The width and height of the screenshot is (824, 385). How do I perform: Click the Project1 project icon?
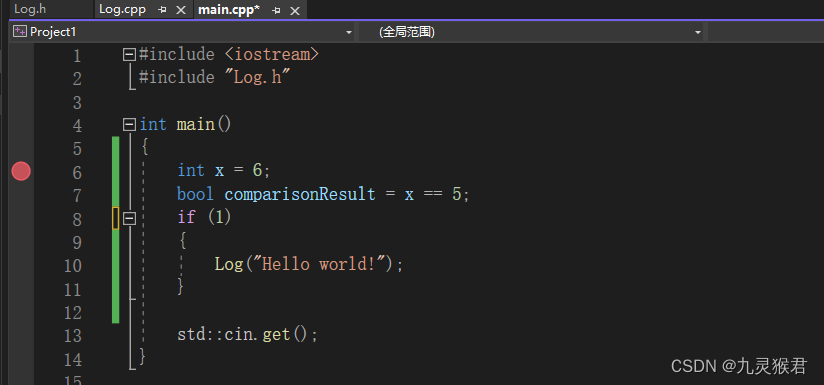19,32
